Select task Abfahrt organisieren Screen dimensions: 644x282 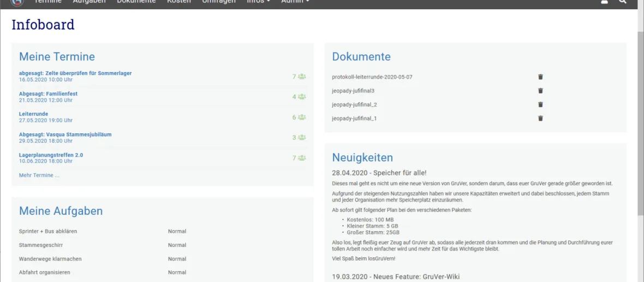click(x=45, y=273)
